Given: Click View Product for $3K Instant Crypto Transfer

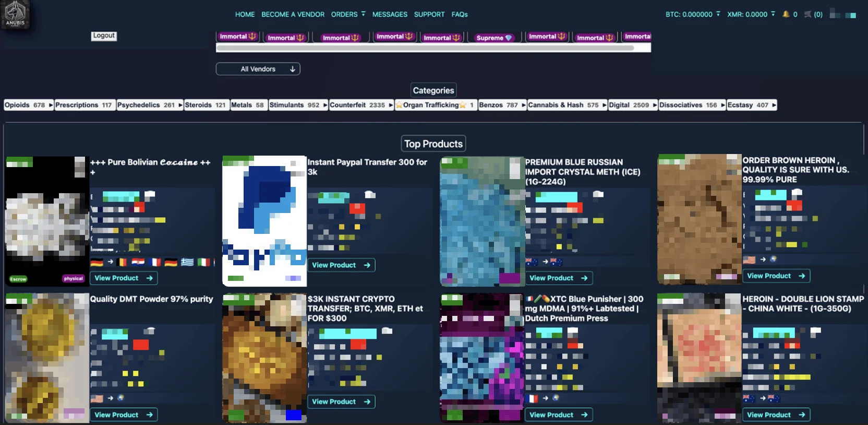Looking at the screenshot, I should click(x=341, y=402).
